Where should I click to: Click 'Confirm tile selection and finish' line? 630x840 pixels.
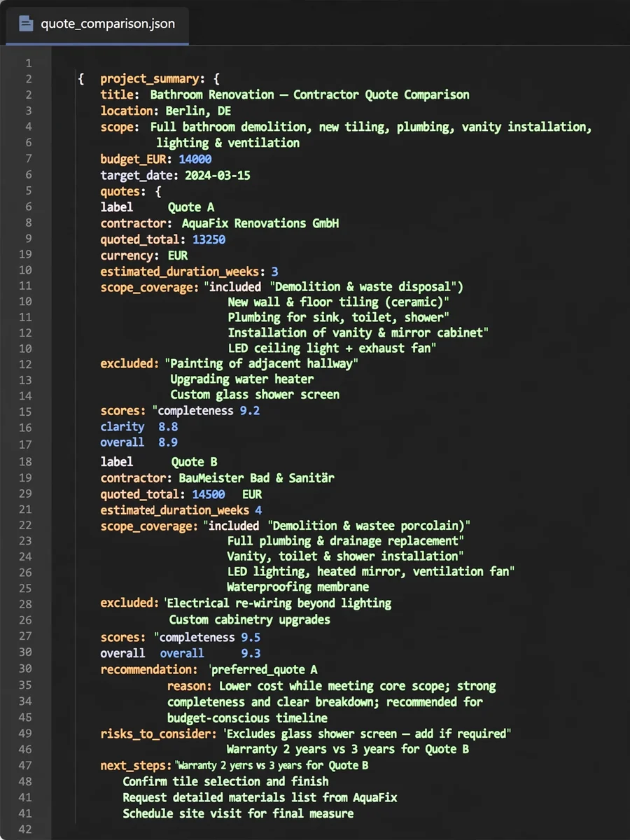pos(225,781)
